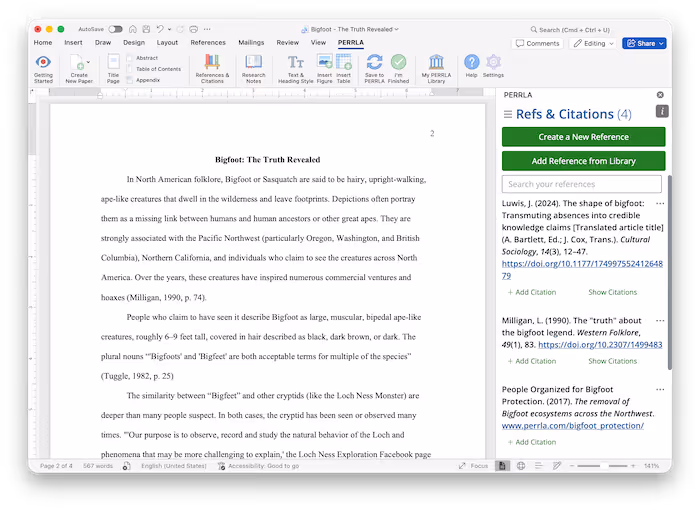The height and width of the screenshot is (510, 700).
Task: Click the Insert Figure icon
Action: click(325, 62)
